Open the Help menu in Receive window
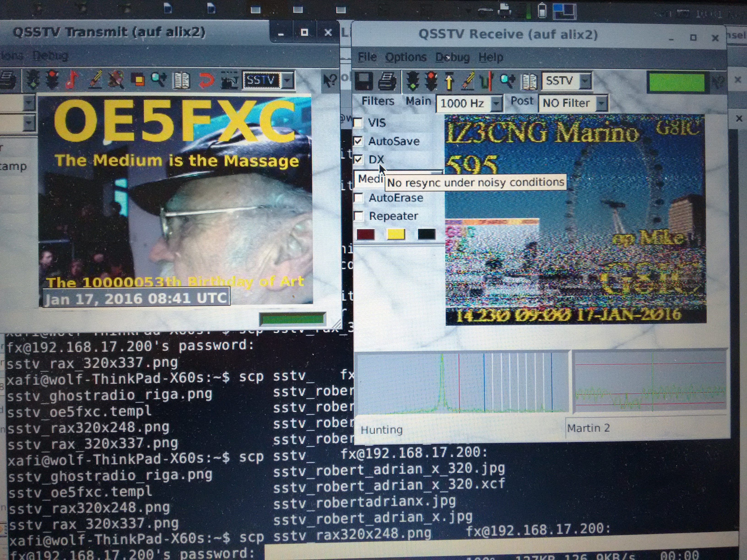The height and width of the screenshot is (560, 747). 490,57
